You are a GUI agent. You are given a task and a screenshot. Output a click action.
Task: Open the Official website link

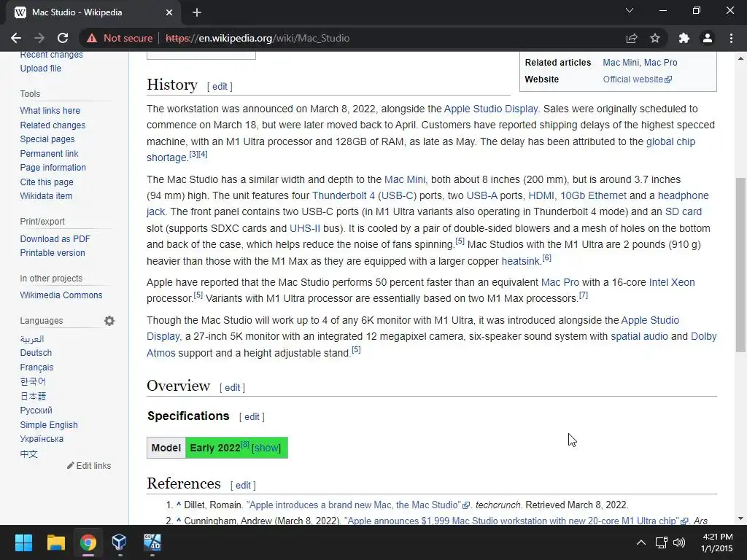click(x=638, y=79)
